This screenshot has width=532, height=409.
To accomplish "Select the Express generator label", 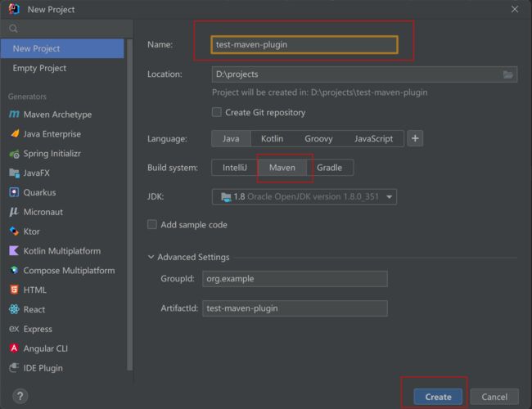I will (x=38, y=329).
